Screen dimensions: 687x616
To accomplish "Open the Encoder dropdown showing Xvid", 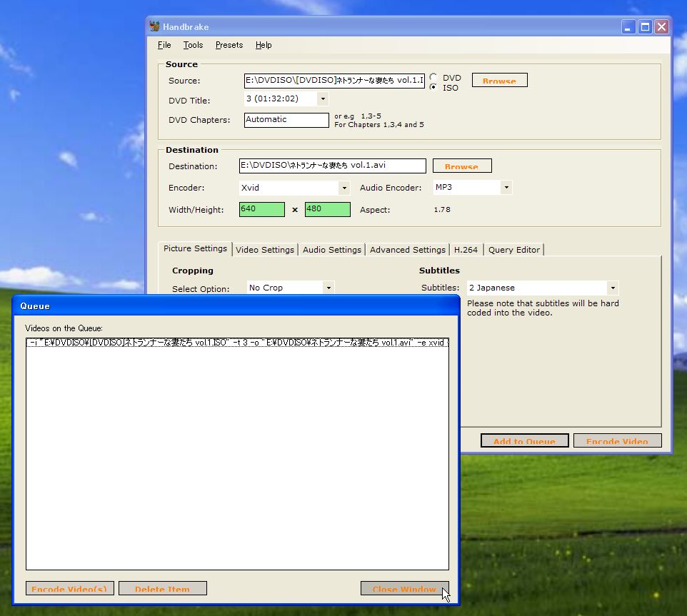I will (344, 188).
